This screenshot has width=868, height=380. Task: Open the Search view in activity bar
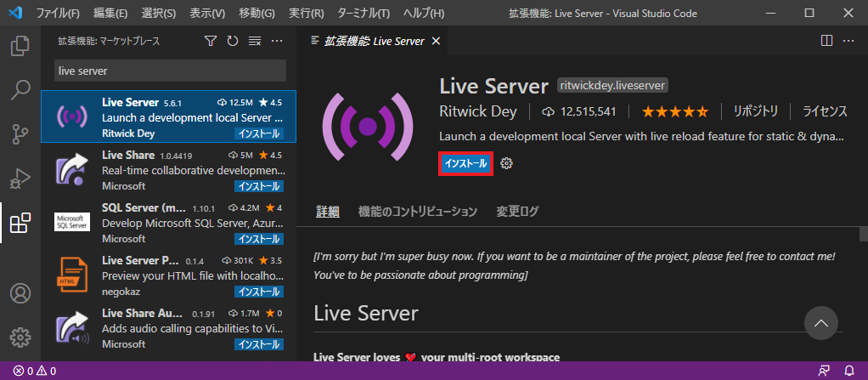(x=20, y=90)
